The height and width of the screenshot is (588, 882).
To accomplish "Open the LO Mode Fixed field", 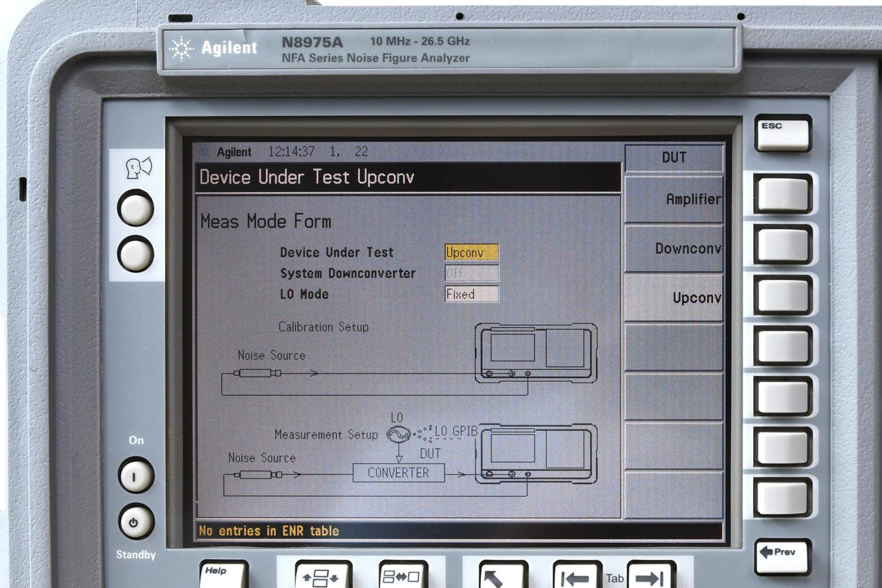I will point(472,294).
